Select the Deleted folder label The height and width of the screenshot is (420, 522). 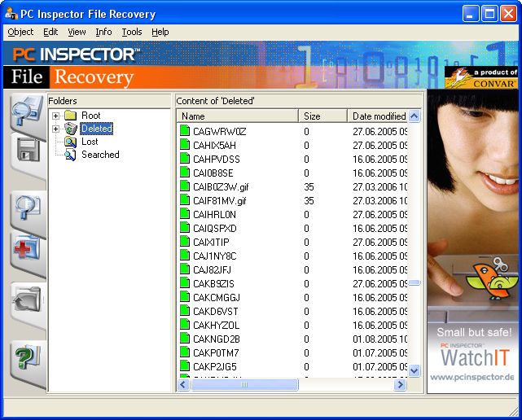coord(97,129)
